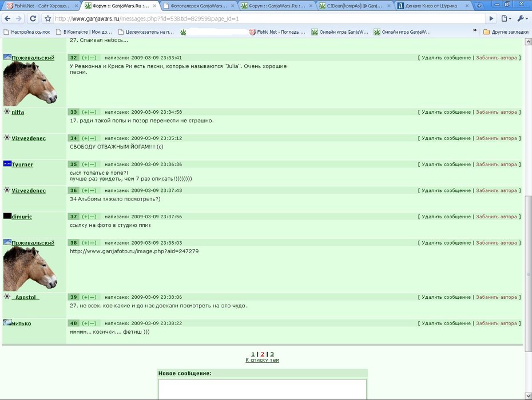This screenshot has height=400, width=532.
Task: Expand hidden bookmarks with the chevron
Action: (475, 31)
